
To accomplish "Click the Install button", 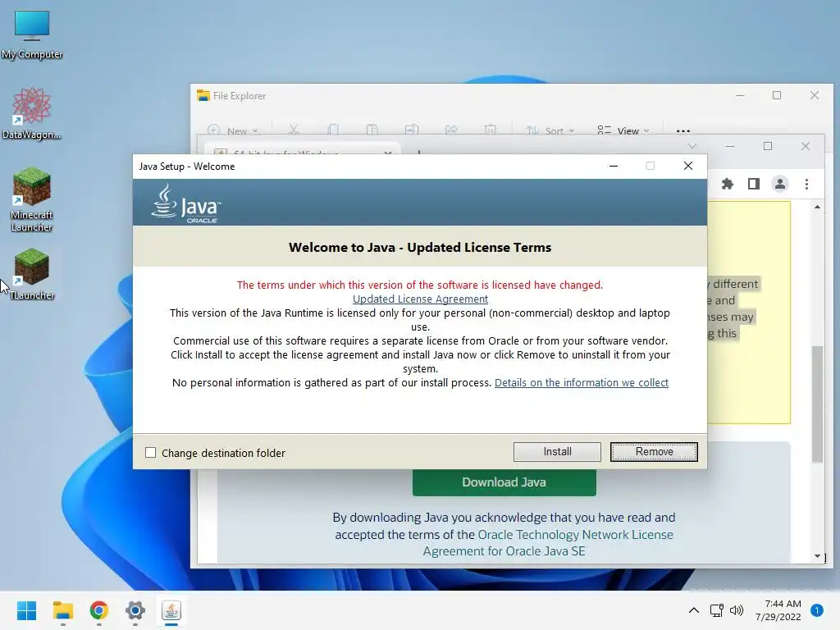I will [x=557, y=452].
